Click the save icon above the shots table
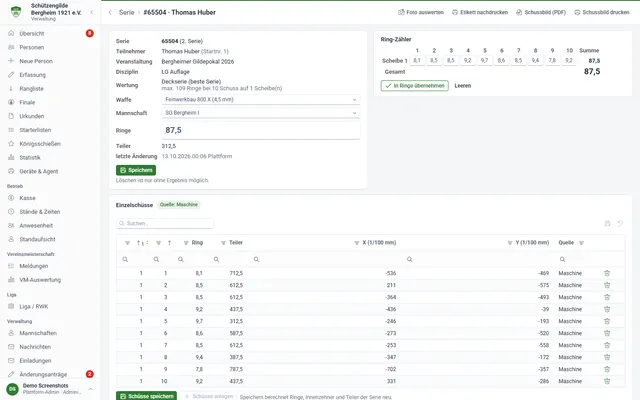 (607, 223)
